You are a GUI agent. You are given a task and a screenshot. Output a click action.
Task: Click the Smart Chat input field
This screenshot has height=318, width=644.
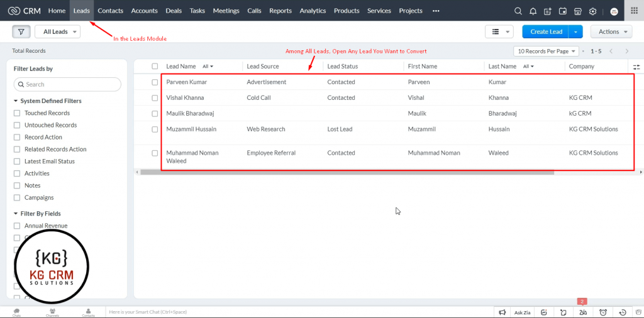tap(300, 312)
